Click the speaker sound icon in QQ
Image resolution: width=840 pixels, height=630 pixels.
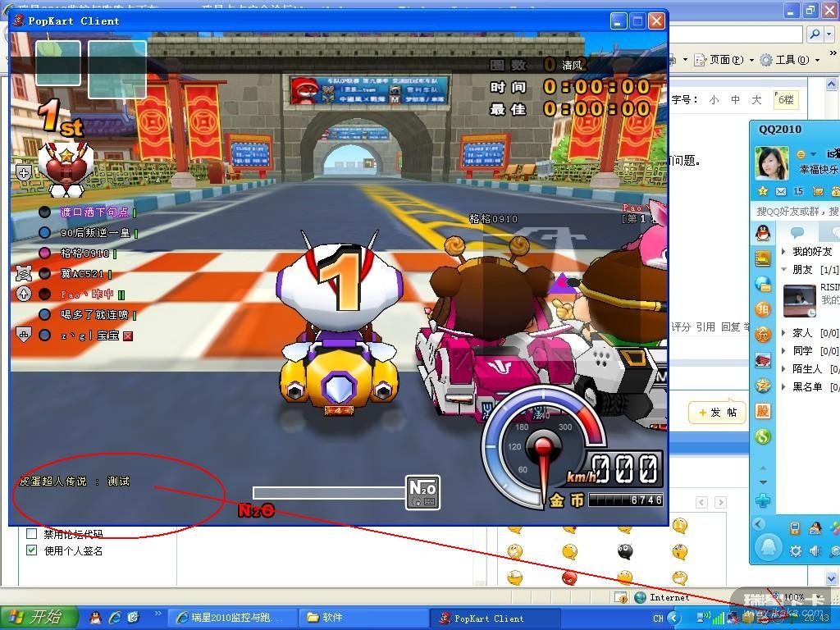coord(815,550)
